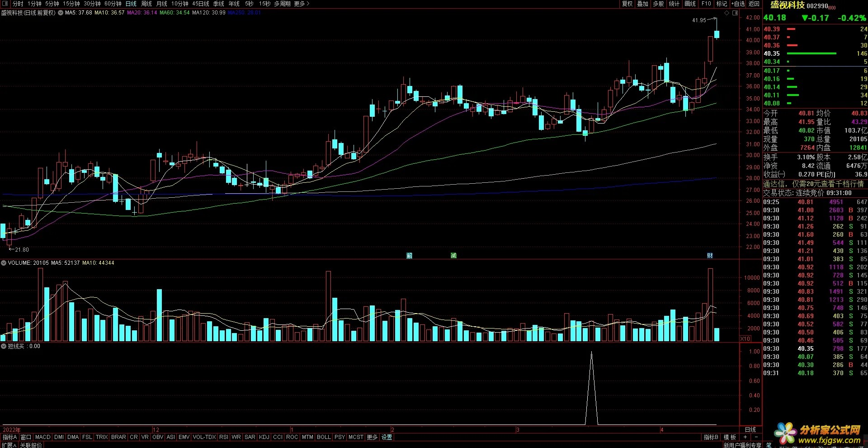Viewport: 868px width, 448px height.
Task: Select the TRIX indicator
Action: pos(102,437)
